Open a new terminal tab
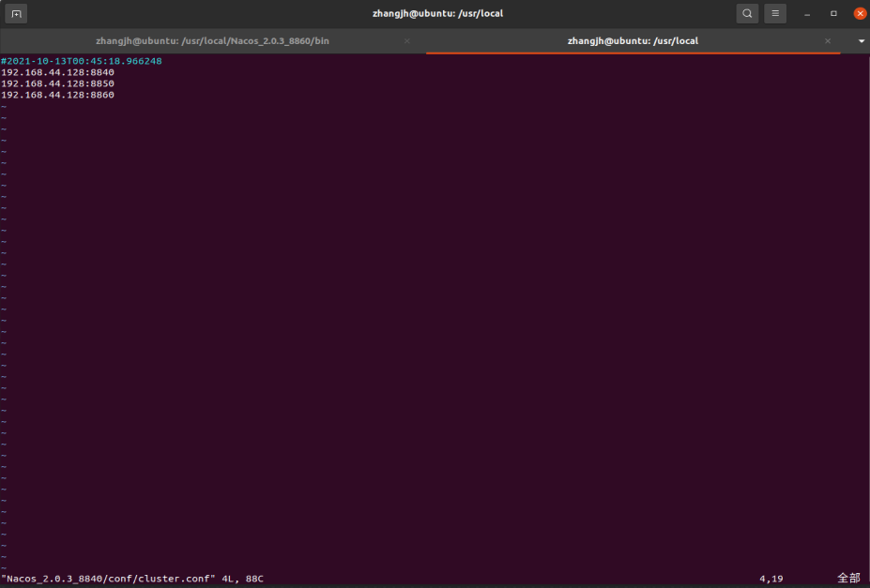Screen dimensions: 870x588 tap(16, 14)
